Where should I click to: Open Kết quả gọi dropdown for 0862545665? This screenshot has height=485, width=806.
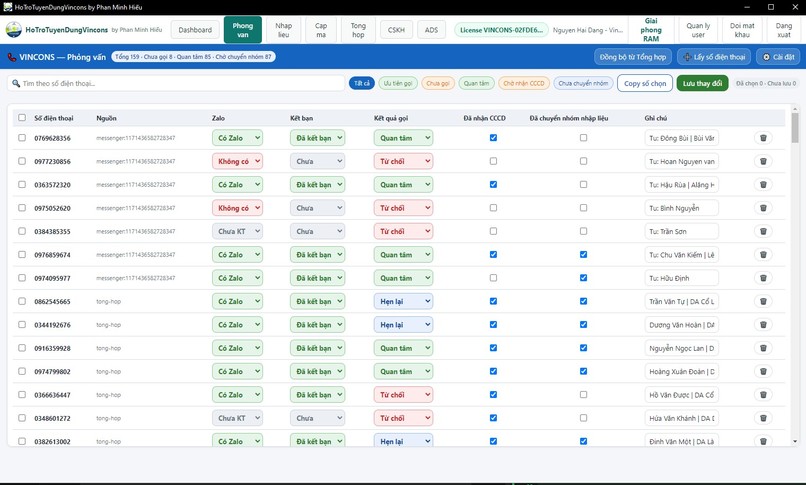pos(403,301)
